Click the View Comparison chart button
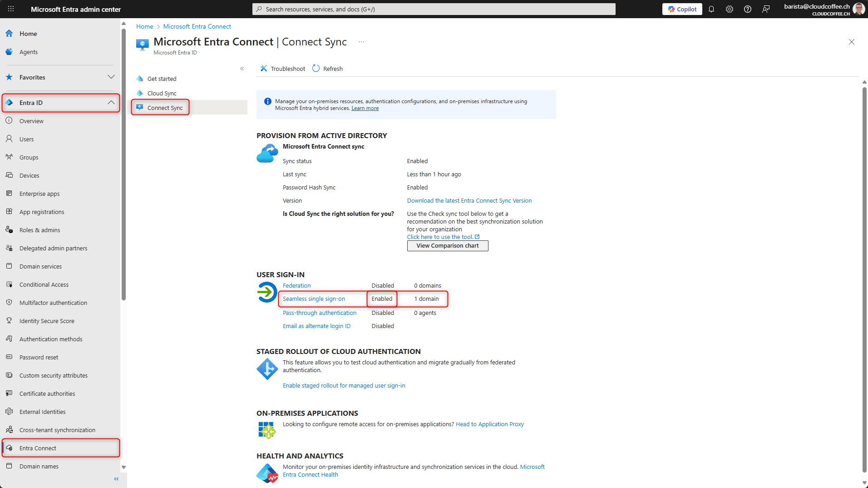Screen dimensions: 868x488 [x=447, y=246]
